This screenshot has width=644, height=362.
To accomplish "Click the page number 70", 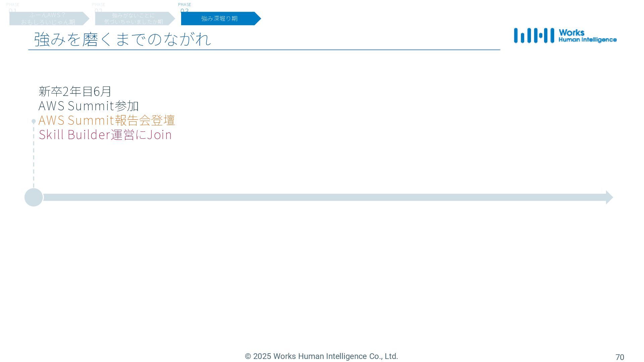I will pos(620,357).
